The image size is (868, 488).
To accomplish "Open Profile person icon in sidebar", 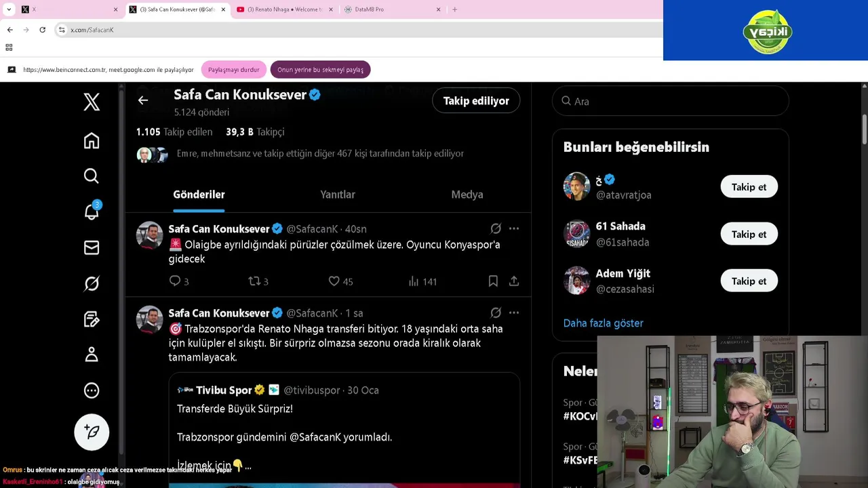I will click(92, 354).
